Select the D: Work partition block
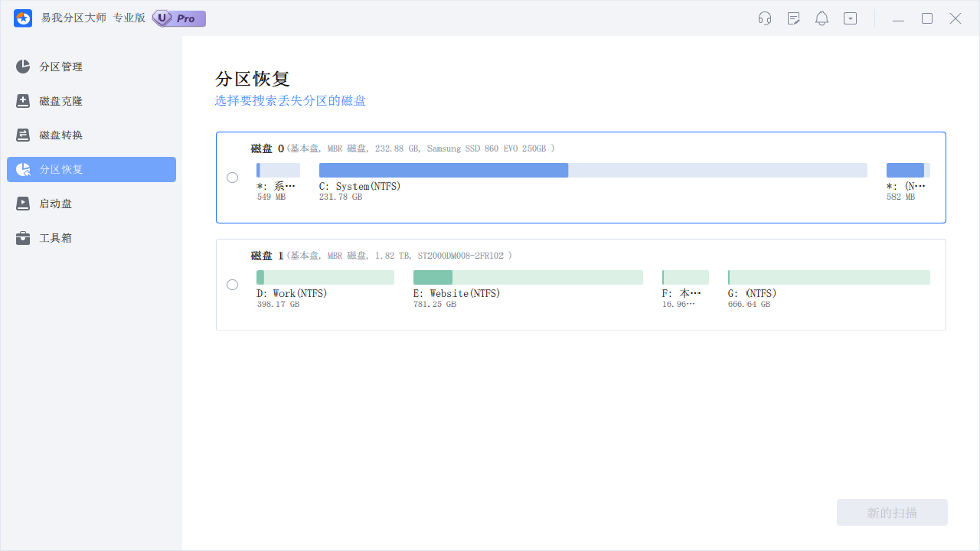This screenshot has width=980, height=551. [x=325, y=277]
